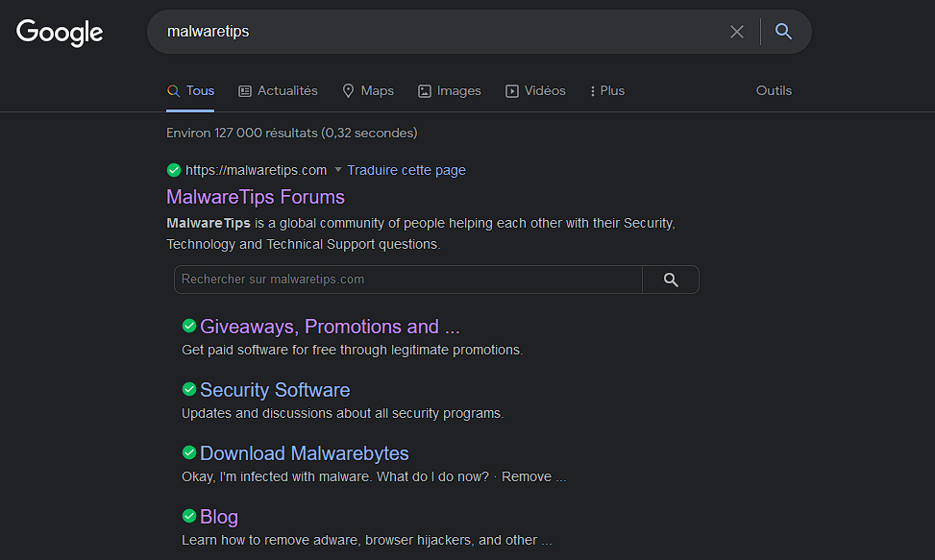Clear the search box with X icon
The image size is (935, 560).
(737, 32)
